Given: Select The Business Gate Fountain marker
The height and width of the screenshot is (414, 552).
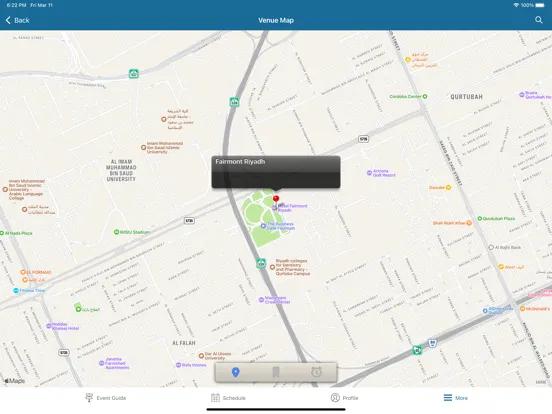Looking at the screenshot, I should 263,226.
